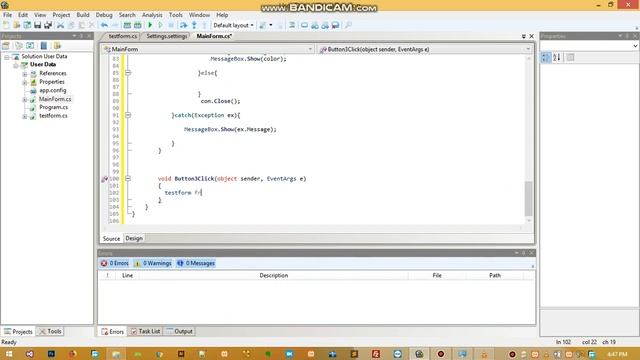Image resolution: width=640 pixels, height=360 pixels.
Task: Switch to the testform.cs editor tab
Action: pyautogui.click(x=122, y=36)
